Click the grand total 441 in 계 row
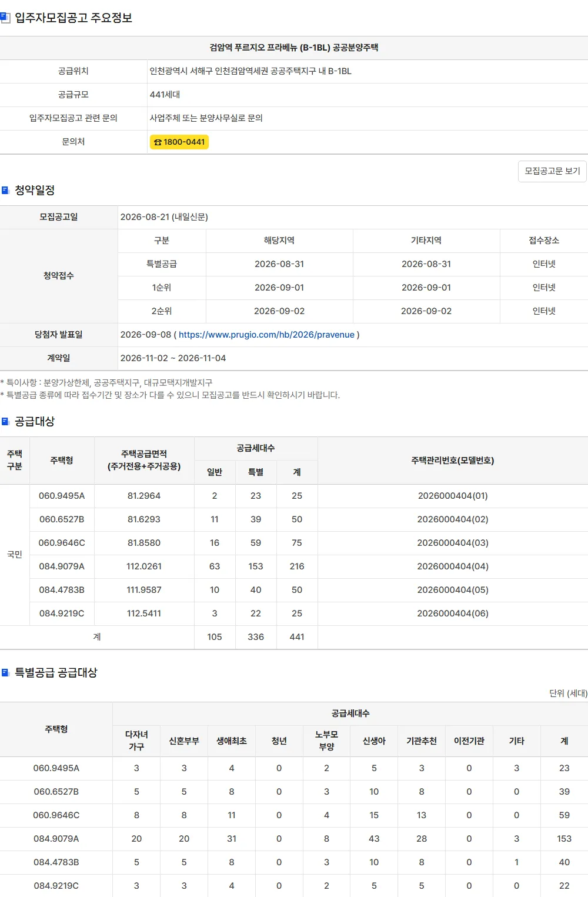 tap(297, 637)
